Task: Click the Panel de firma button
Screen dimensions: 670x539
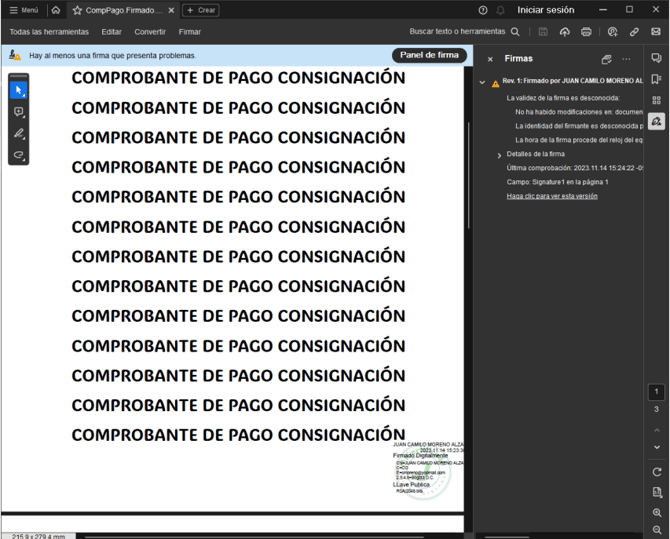Action: click(429, 55)
